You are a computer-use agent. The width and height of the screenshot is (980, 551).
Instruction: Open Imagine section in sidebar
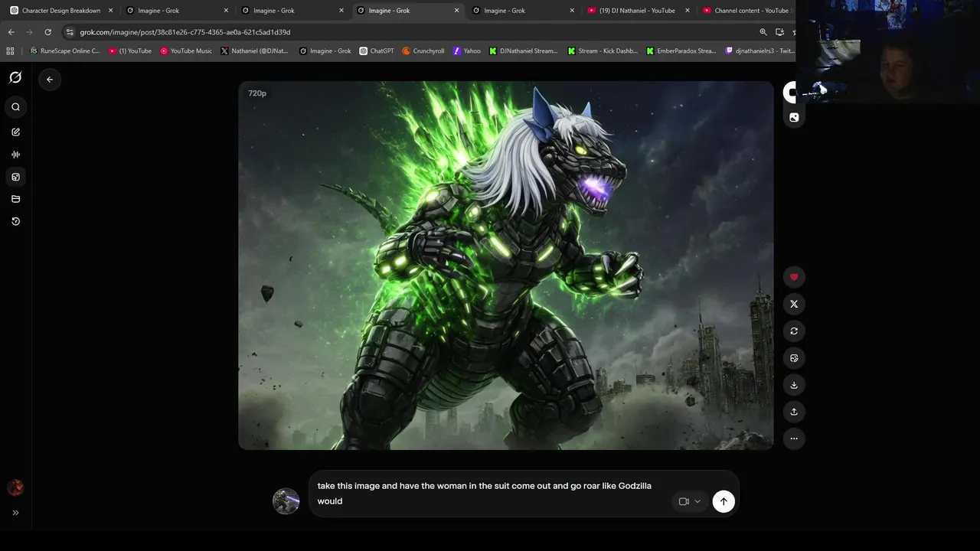(15, 177)
